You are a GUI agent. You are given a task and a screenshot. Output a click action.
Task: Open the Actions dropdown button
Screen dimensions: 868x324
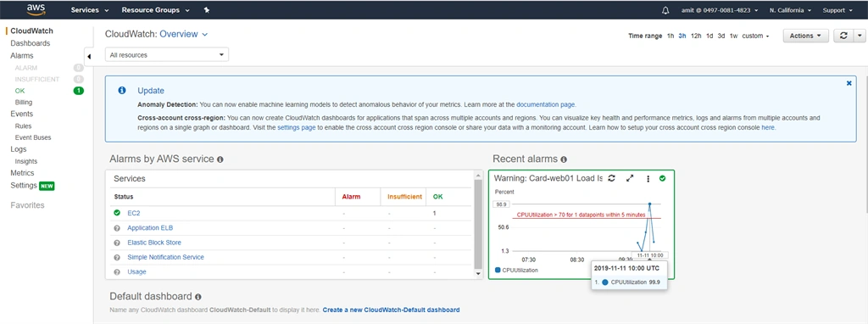pyautogui.click(x=805, y=36)
